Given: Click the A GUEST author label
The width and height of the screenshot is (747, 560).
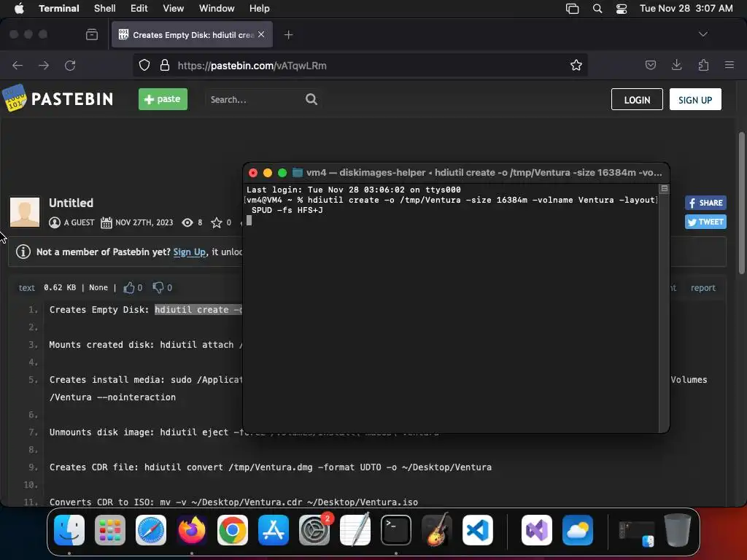Looking at the screenshot, I should click(x=79, y=222).
